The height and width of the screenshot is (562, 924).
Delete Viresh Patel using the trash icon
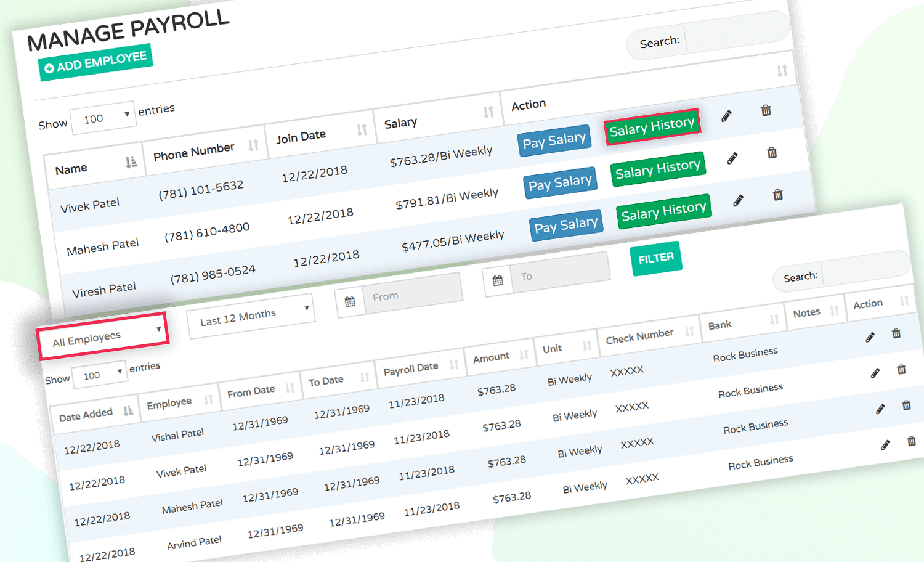(778, 195)
